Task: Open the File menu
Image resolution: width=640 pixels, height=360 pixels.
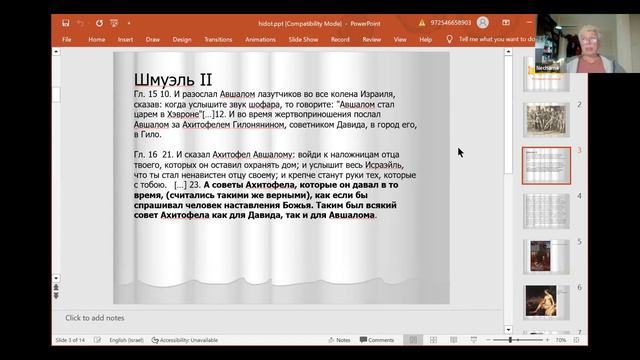Action: coord(67,40)
